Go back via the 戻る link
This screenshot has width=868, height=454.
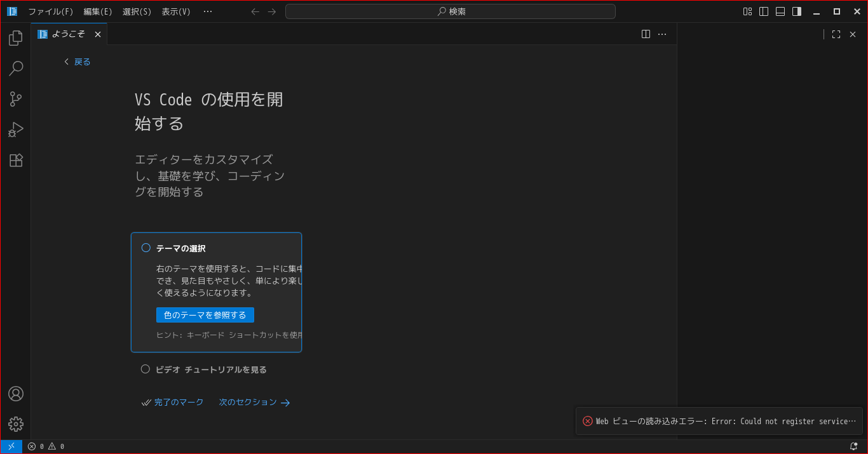[78, 62]
